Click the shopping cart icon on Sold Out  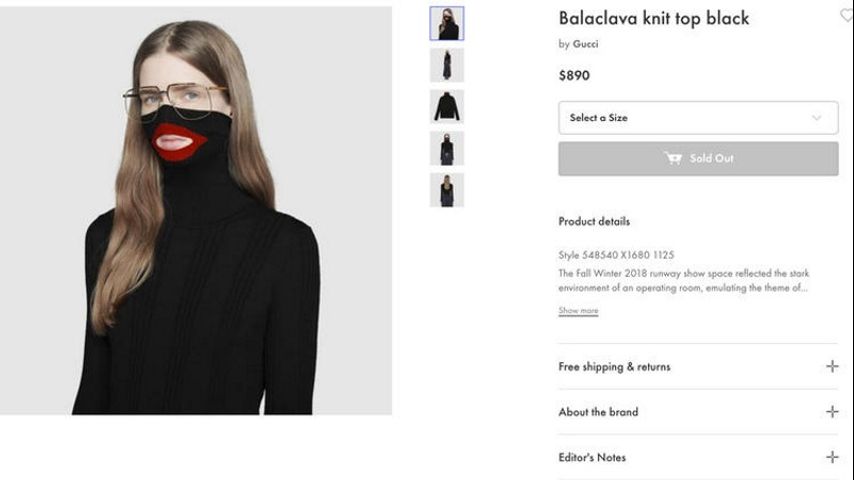click(x=673, y=158)
